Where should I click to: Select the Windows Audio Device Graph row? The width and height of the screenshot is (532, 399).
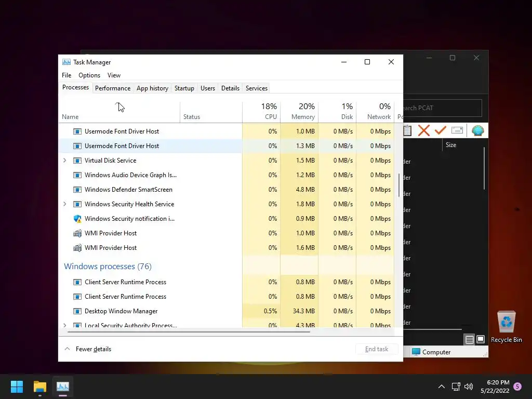point(227,175)
